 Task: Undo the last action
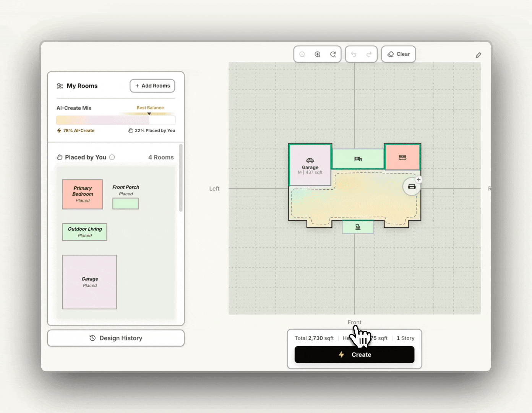(x=354, y=54)
